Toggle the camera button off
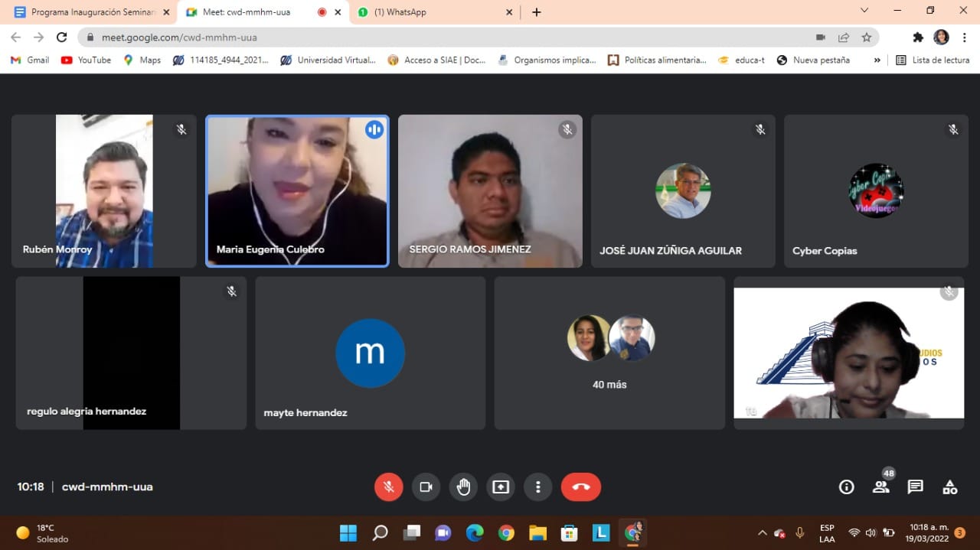 pos(426,487)
